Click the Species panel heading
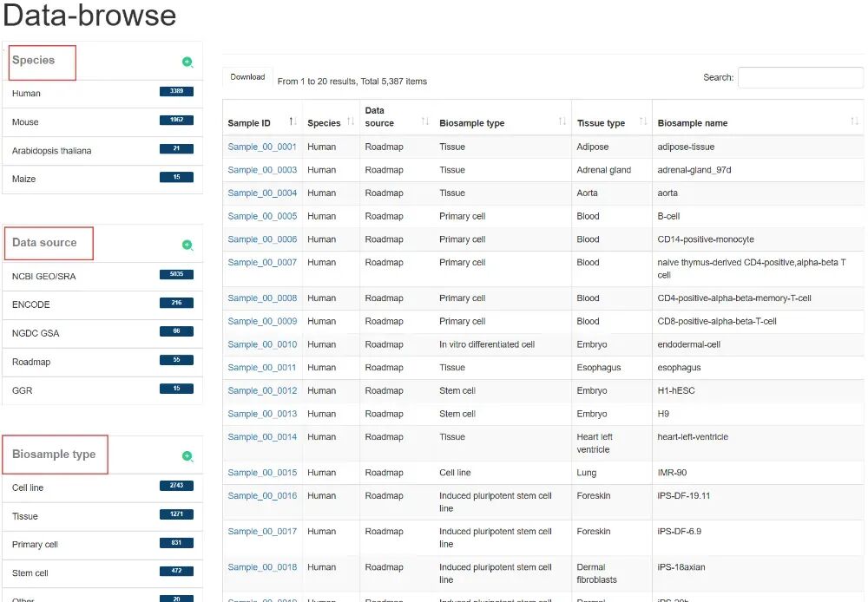The width and height of the screenshot is (868, 602). (33, 60)
